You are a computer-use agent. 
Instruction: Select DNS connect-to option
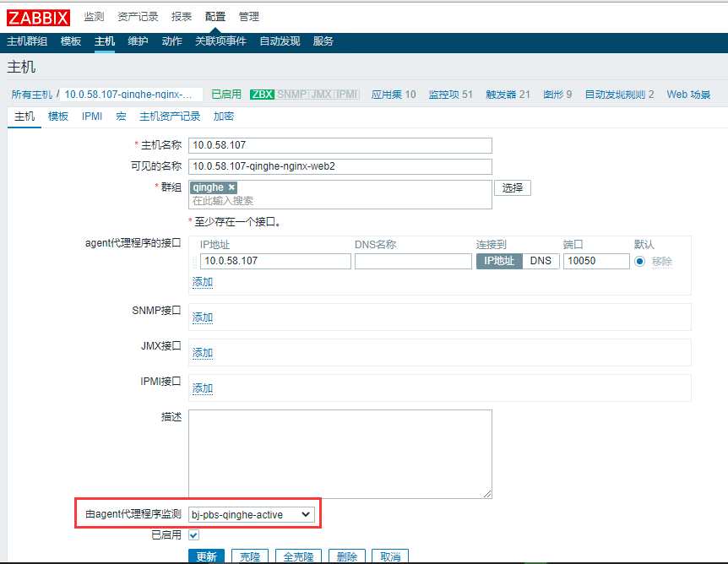pyautogui.click(x=541, y=262)
